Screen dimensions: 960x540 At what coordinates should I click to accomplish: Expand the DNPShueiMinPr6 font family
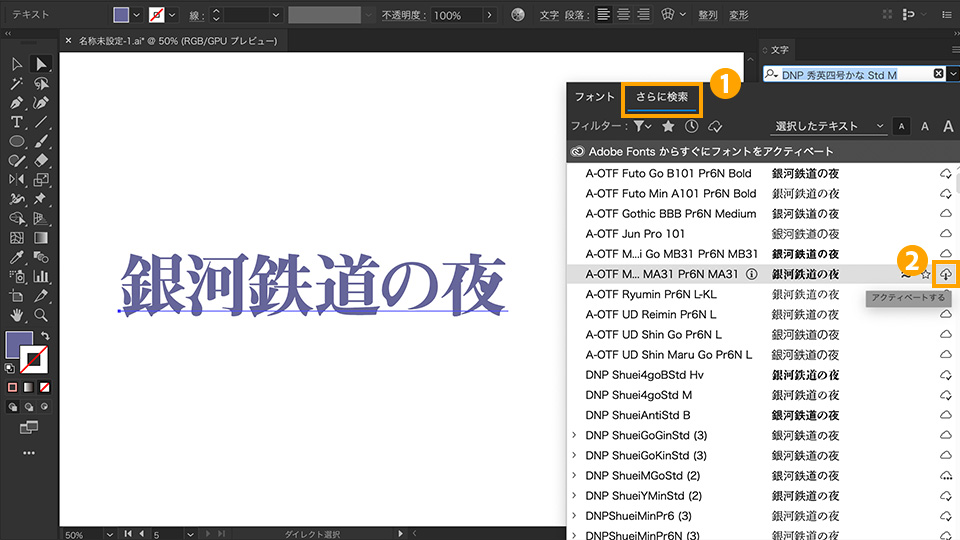point(574,516)
